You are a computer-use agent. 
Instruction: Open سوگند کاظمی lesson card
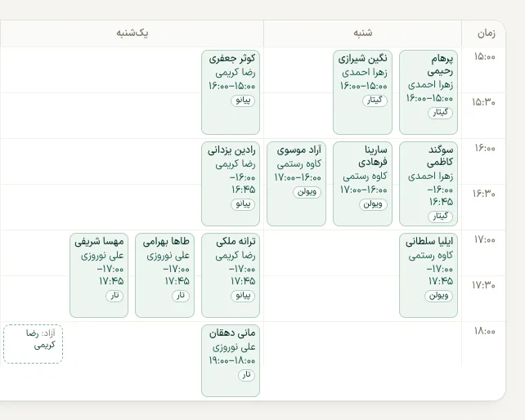[x=429, y=184]
